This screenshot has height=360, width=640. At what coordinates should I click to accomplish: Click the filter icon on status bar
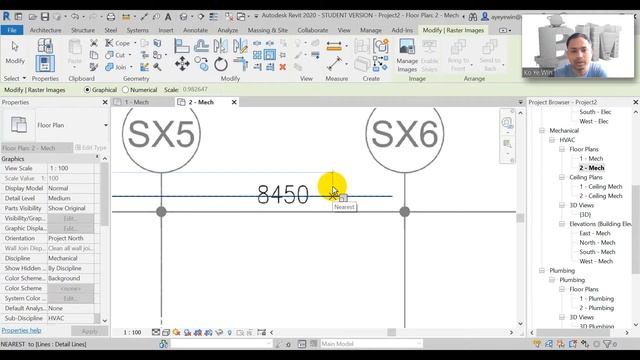click(607, 344)
